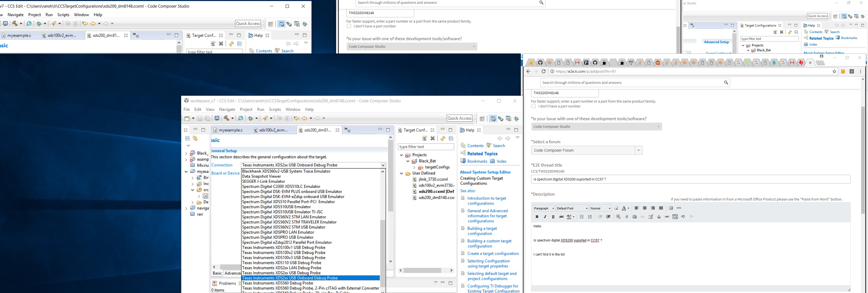The height and width of the screenshot is (293, 868).
Task: Select "SEGGER J-Link Emulator" in the connection list
Action: pos(264,181)
